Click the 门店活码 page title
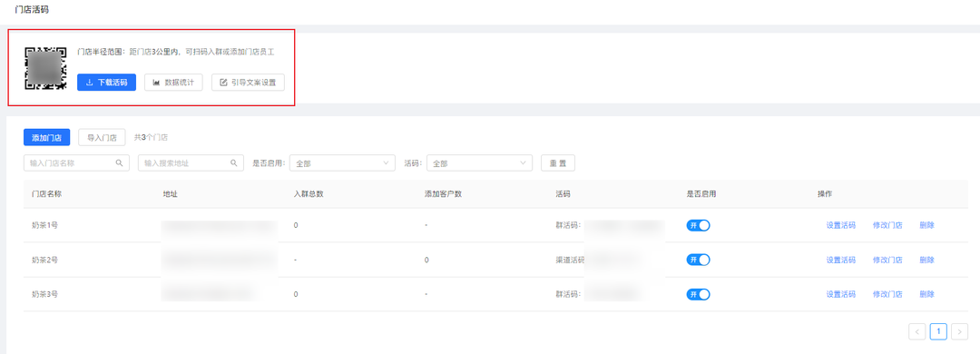 tap(31, 10)
